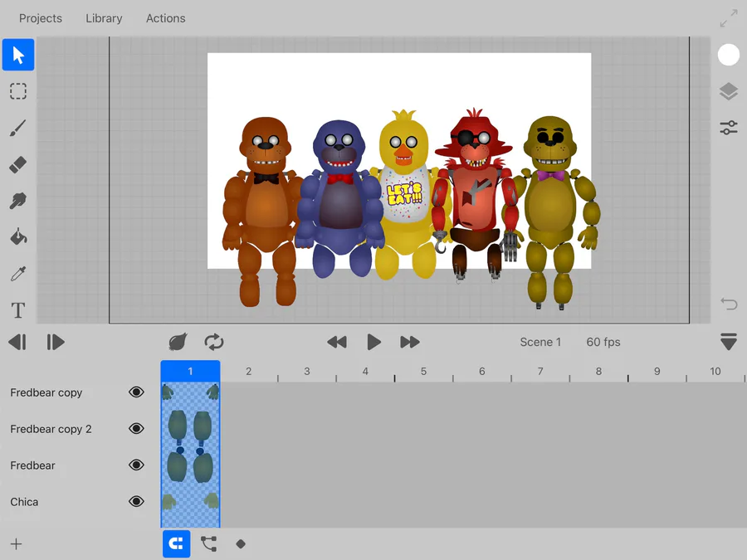
Task: Jump to frame 10 on the timeline
Action: click(715, 372)
